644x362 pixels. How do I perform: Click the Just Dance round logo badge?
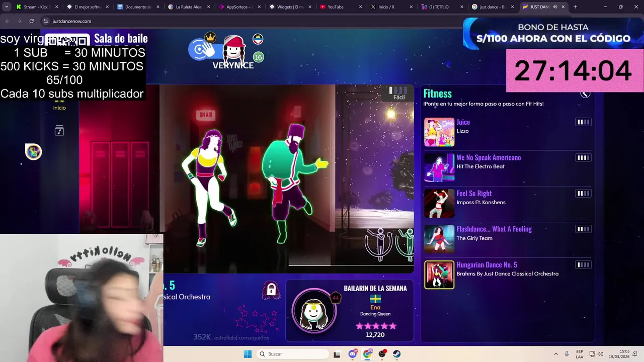(33, 152)
